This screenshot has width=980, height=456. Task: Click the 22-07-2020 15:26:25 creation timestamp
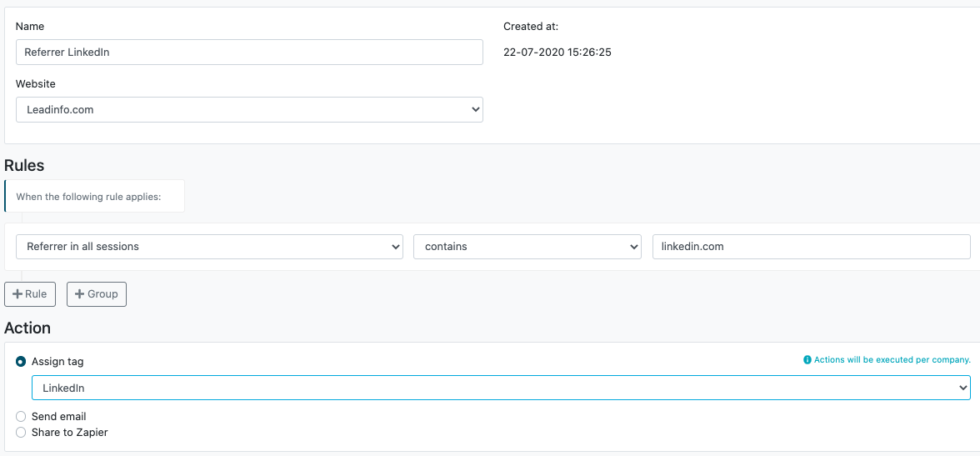557,53
